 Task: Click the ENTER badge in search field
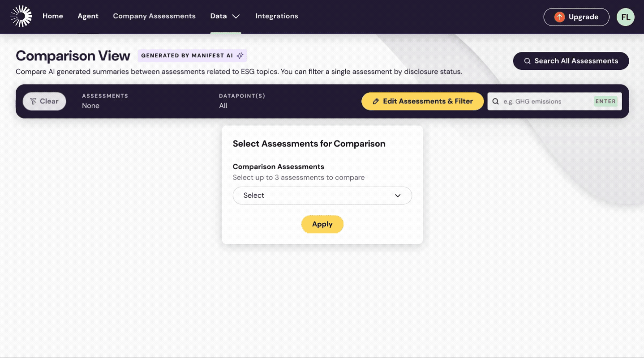pyautogui.click(x=605, y=102)
